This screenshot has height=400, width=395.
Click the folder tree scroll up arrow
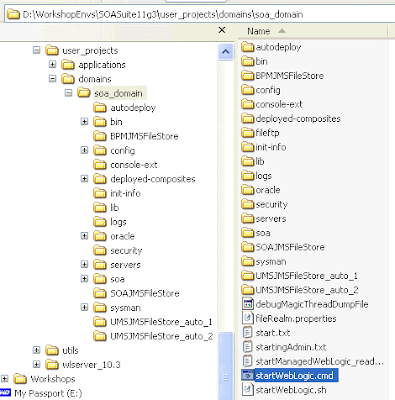(226, 52)
